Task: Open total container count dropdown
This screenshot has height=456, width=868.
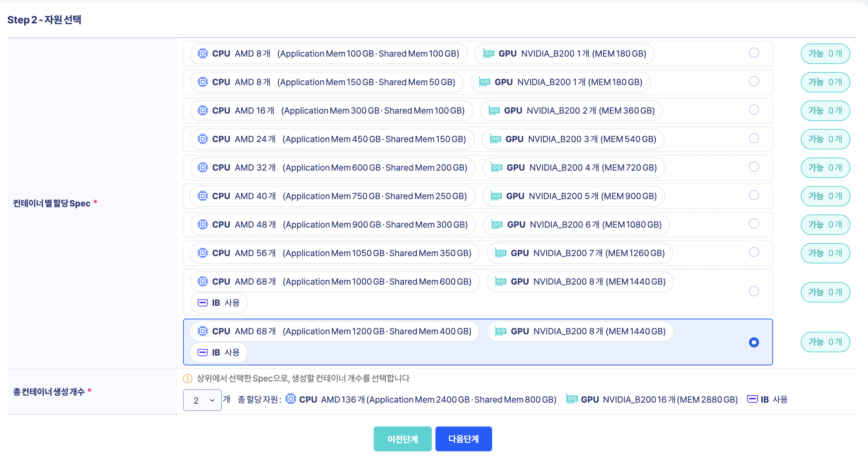Action: coord(202,400)
